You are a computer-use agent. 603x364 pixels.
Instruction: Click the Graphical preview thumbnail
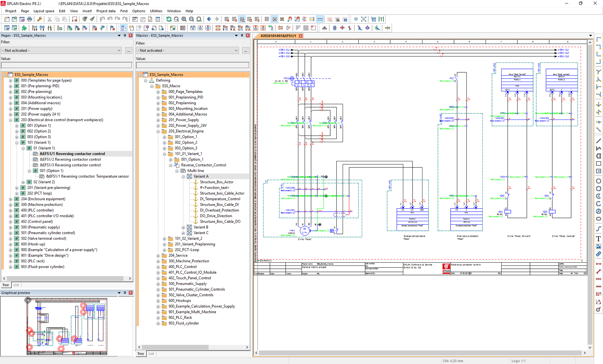[67, 326]
